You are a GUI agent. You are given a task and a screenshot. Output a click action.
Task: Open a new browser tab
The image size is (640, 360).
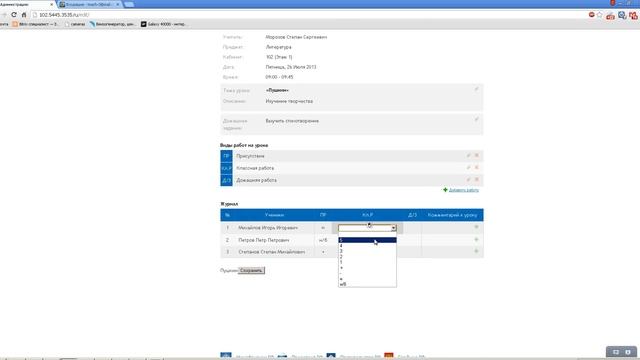(129, 4)
